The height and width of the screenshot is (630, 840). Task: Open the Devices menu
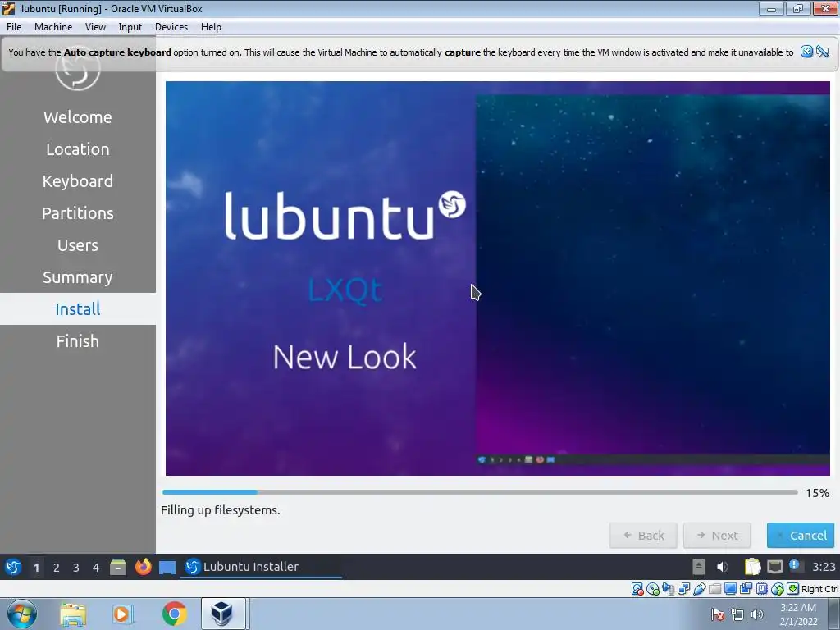pyautogui.click(x=171, y=27)
